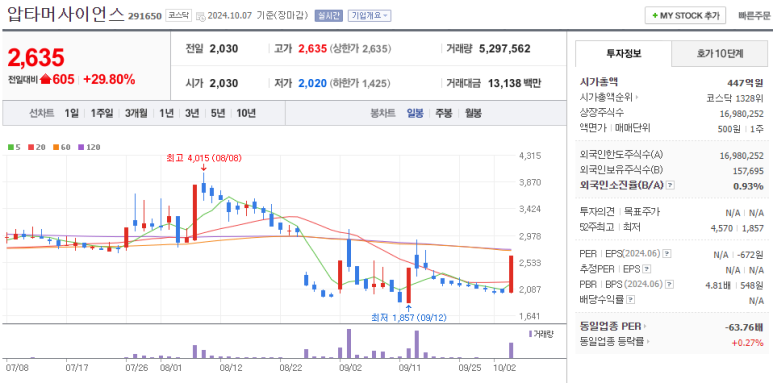773x383 pixels.
Task: Expand the 기업개요 dropdown
Action: 369,15
